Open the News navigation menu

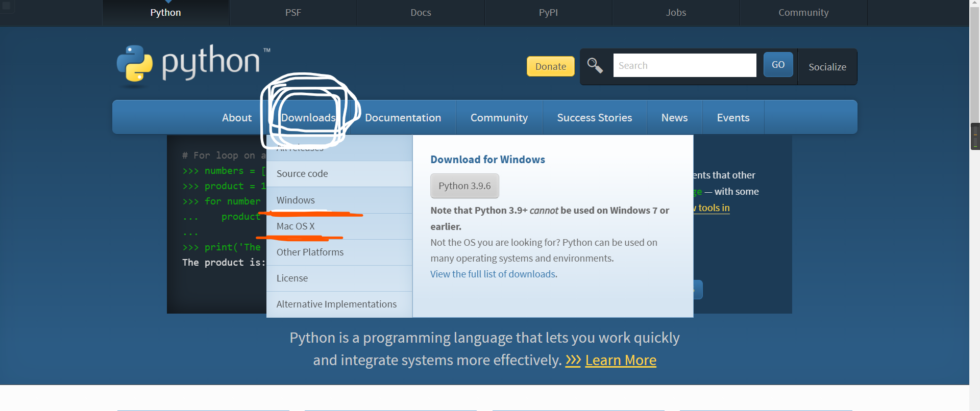pyautogui.click(x=674, y=117)
